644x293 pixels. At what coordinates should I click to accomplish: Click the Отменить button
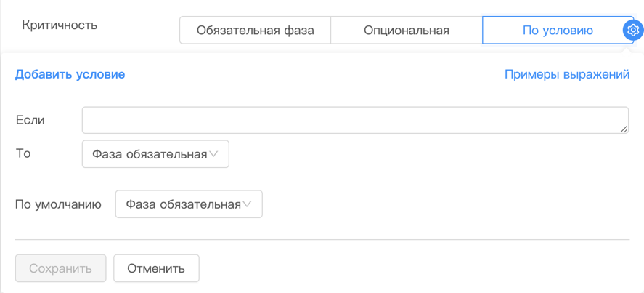coord(156,268)
